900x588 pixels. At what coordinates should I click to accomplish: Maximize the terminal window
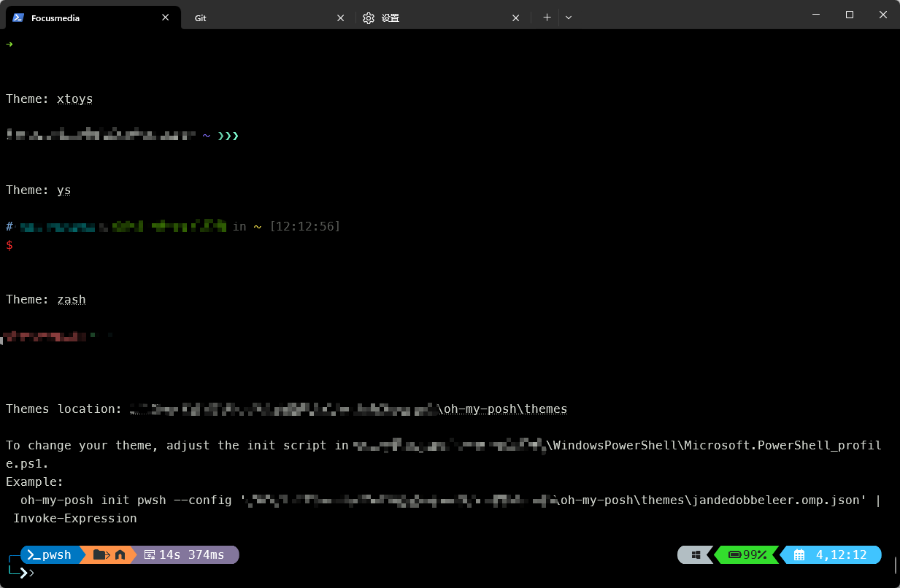coord(849,15)
